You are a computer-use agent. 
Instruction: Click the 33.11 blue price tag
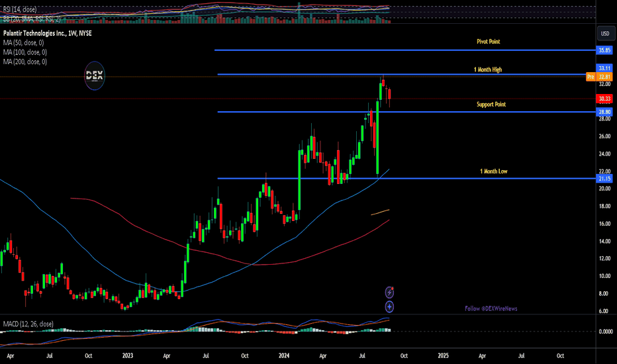(604, 68)
